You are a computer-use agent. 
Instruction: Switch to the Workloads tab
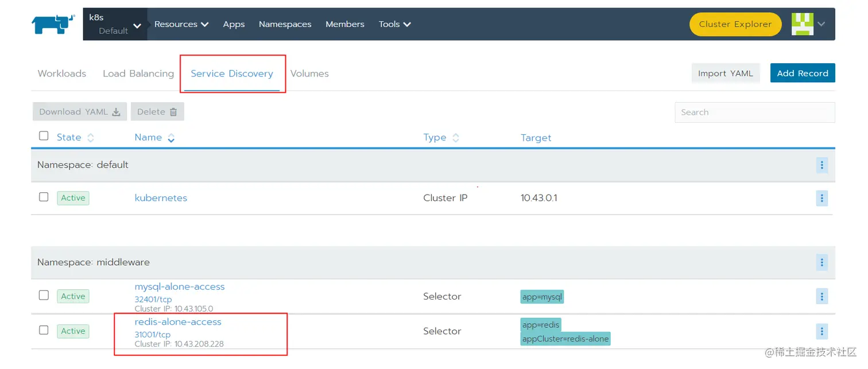[x=62, y=73]
